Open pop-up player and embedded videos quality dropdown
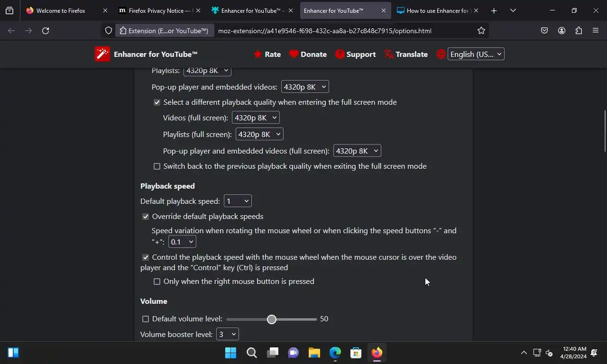607x364 pixels. click(x=305, y=87)
